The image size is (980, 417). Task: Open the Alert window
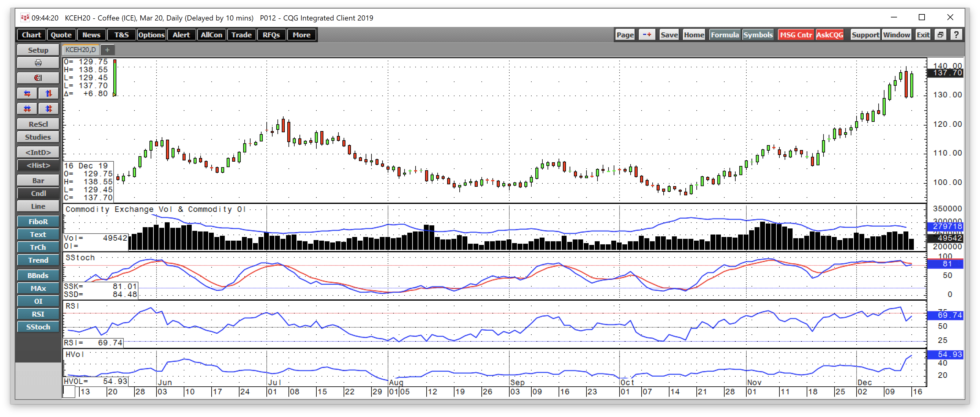tap(181, 35)
